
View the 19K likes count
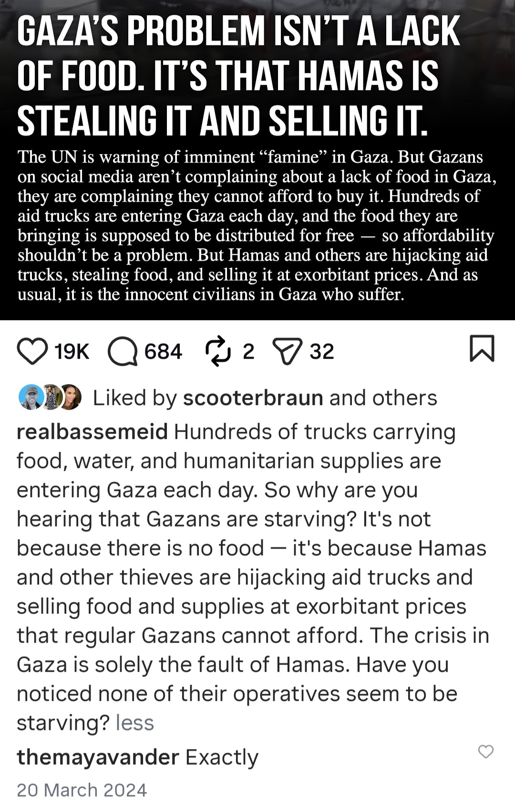[72, 352]
